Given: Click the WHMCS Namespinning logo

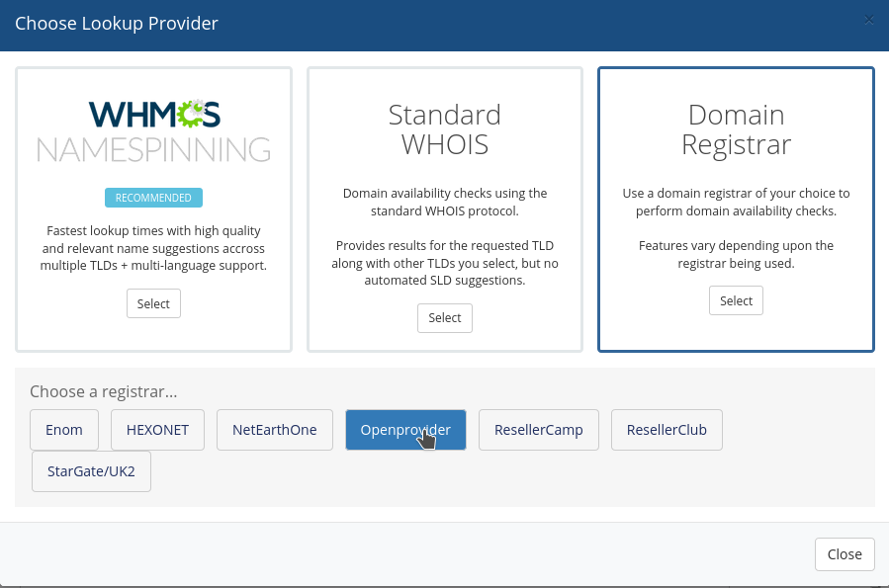Looking at the screenshot, I should (x=153, y=130).
